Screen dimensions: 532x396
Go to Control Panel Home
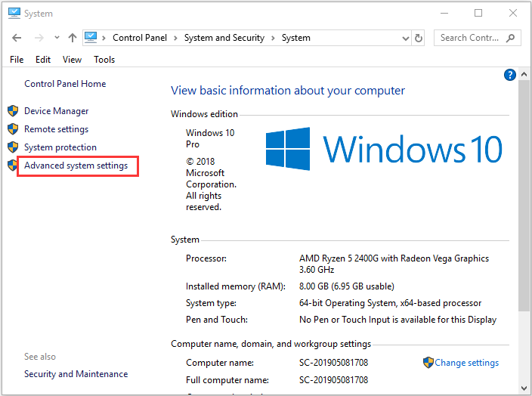65,84
